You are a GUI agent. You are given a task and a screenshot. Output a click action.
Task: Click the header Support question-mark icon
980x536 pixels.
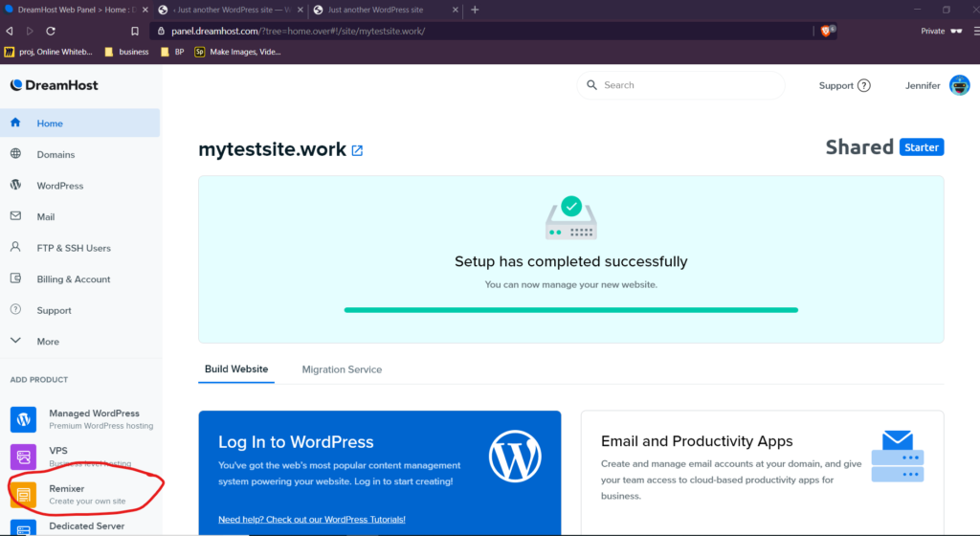pos(864,85)
